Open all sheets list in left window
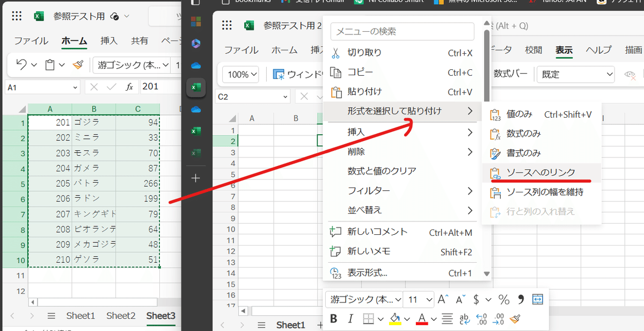 (52, 316)
